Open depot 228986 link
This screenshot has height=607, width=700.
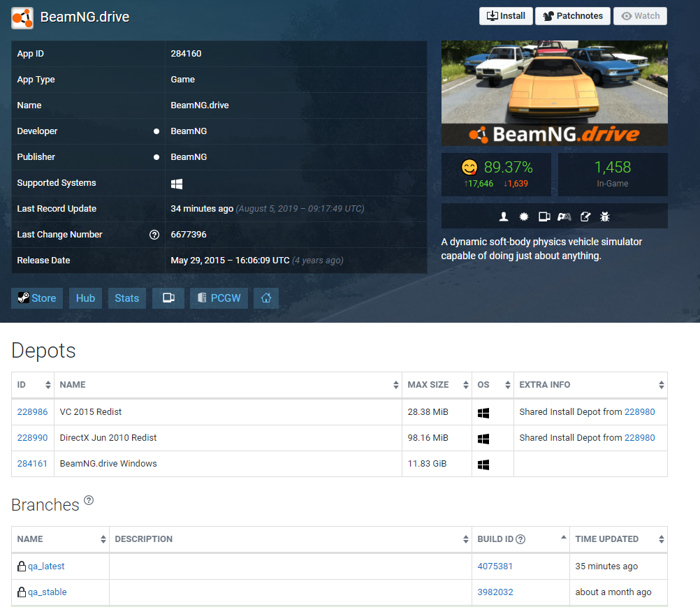(x=32, y=412)
